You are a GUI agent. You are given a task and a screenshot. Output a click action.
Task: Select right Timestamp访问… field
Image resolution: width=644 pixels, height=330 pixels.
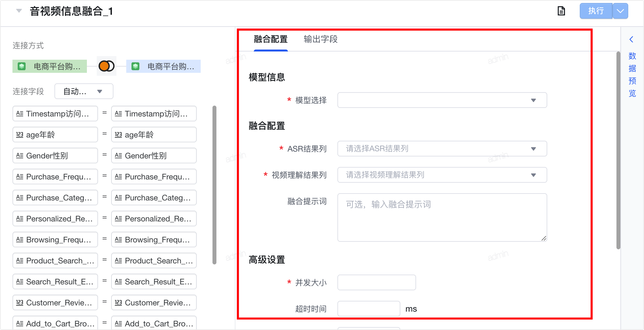154,113
